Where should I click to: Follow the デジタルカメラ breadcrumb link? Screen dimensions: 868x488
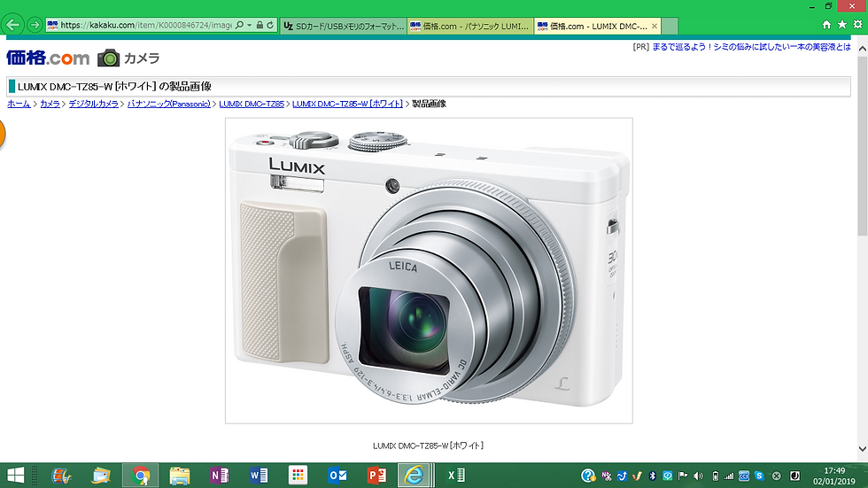[94, 104]
